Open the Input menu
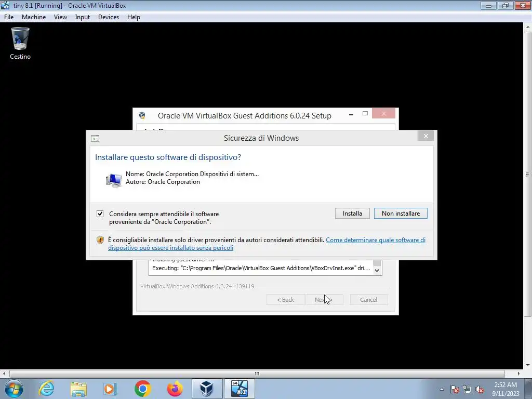532x399 pixels. tap(83, 17)
